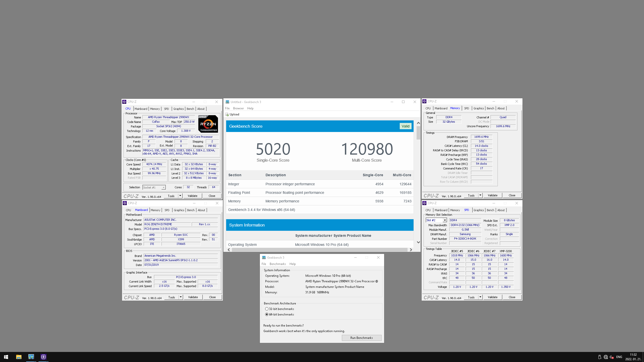Viewport: 644px width, 362px height.
Task: Click Tools button in CPU-Z Memory window
Action: click(471, 195)
